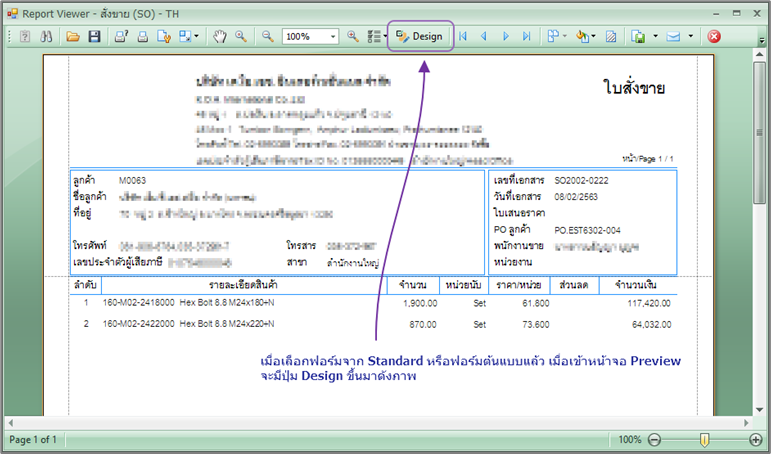The width and height of the screenshot is (771, 454).
Task: Select the Hand pan tool
Action: click(219, 37)
